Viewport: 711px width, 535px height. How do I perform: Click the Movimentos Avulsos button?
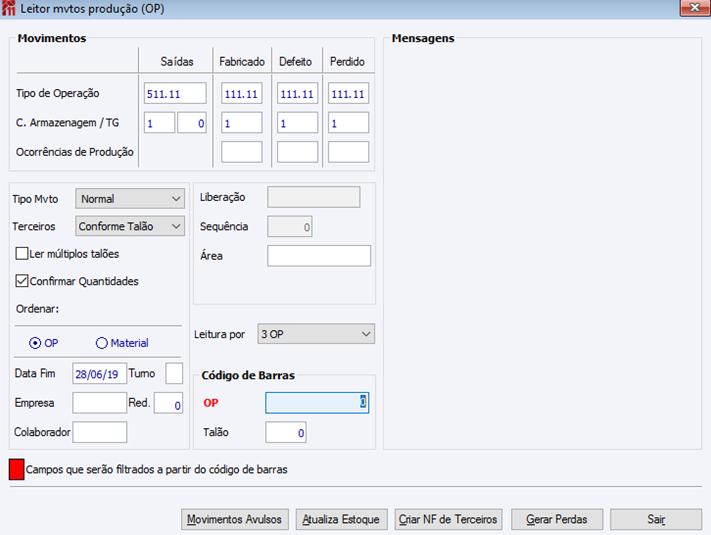[234, 519]
